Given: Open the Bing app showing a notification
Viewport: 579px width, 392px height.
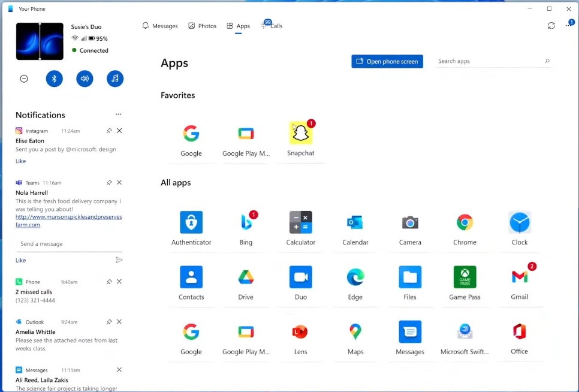Looking at the screenshot, I should click(246, 222).
